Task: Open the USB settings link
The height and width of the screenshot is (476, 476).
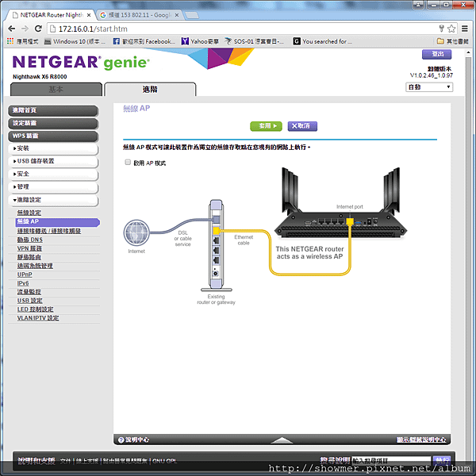Action: pos(30,301)
